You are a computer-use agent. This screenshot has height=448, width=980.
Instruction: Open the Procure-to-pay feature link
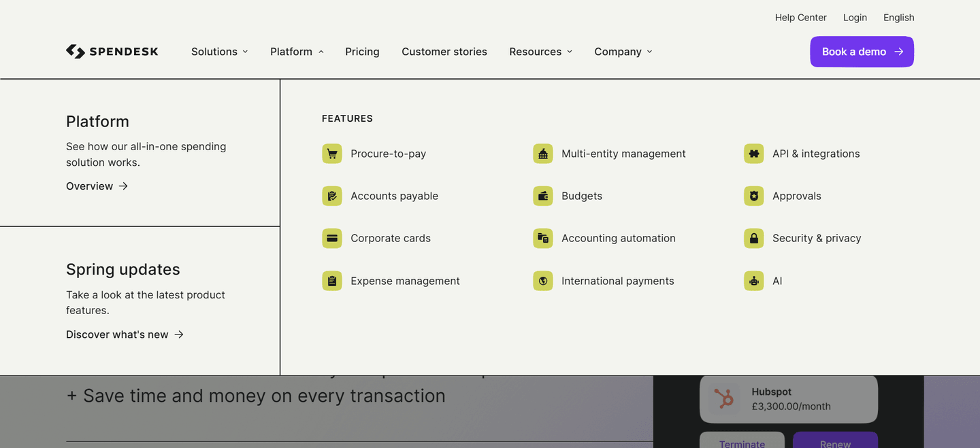(374, 154)
